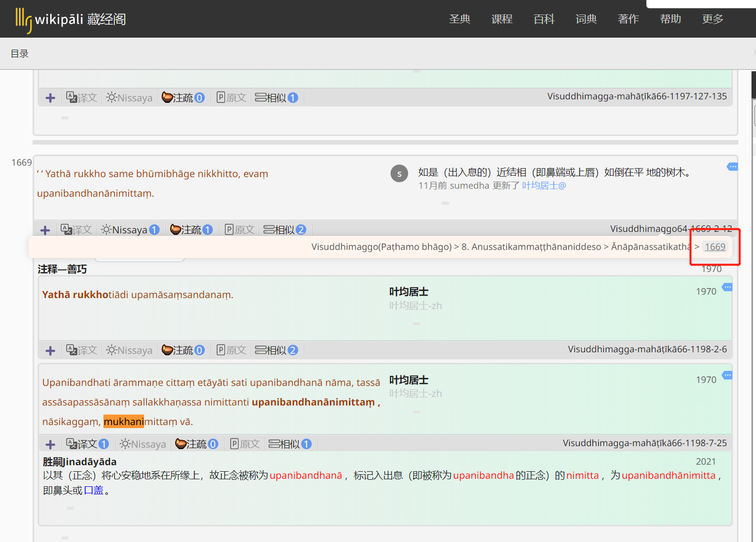This screenshot has height=542, width=756.
Task: Click the ellipsis icon beside 叶均居士 1970 entry
Action: click(x=727, y=288)
